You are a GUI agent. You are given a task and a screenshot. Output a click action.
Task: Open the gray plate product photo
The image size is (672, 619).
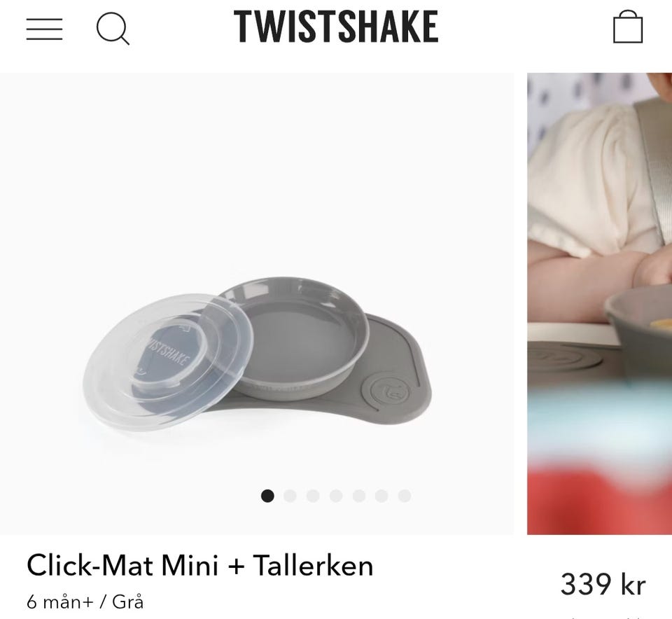[257, 303]
